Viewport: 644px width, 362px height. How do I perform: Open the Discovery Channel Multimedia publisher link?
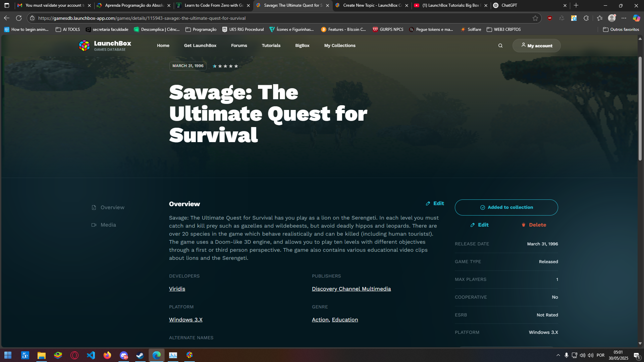coord(351,289)
